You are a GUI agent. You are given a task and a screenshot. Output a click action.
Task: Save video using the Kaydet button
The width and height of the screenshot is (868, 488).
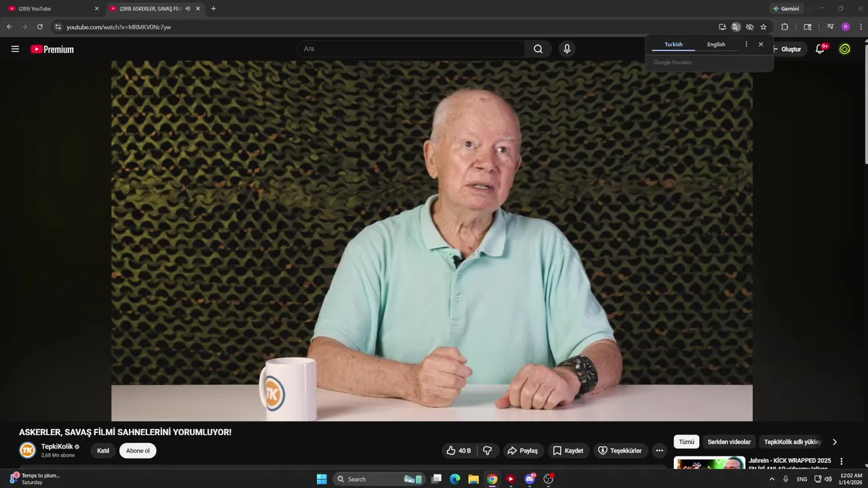coord(568,451)
